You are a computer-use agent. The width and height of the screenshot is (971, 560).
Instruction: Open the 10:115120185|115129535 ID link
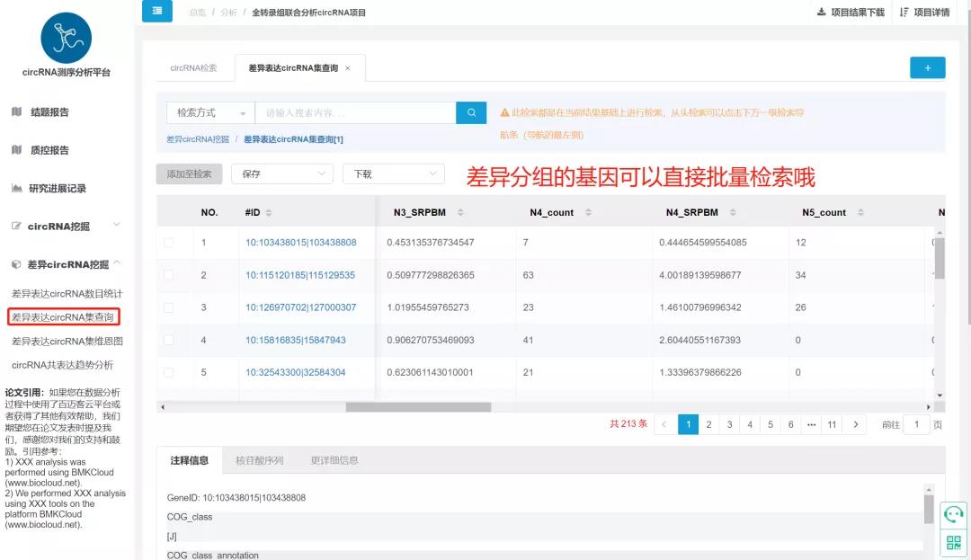click(300, 275)
